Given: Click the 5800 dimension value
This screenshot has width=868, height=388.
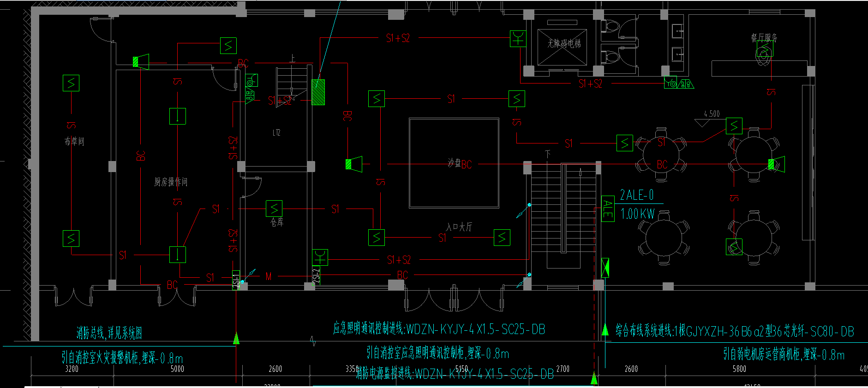Looking at the screenshot, I should (739, 369).
